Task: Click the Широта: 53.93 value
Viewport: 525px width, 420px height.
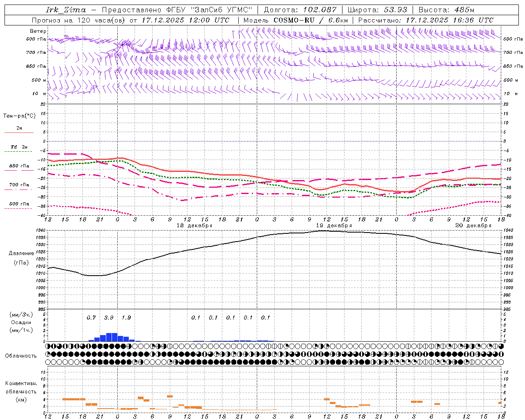Action: [x=377, y=10]
